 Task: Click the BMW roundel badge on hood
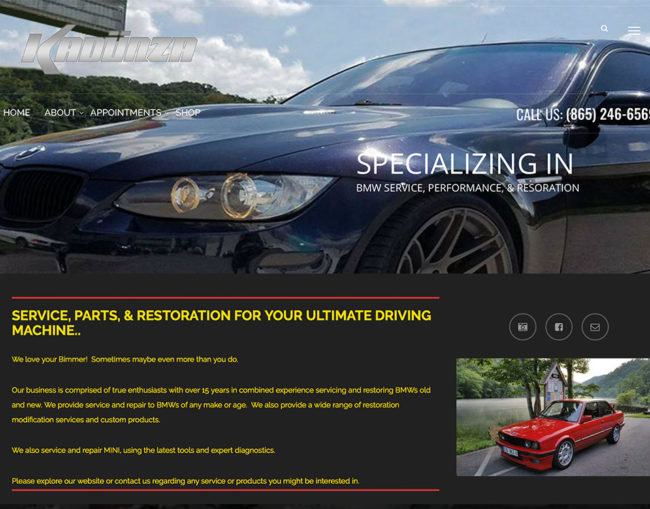(x=29, y=153)
